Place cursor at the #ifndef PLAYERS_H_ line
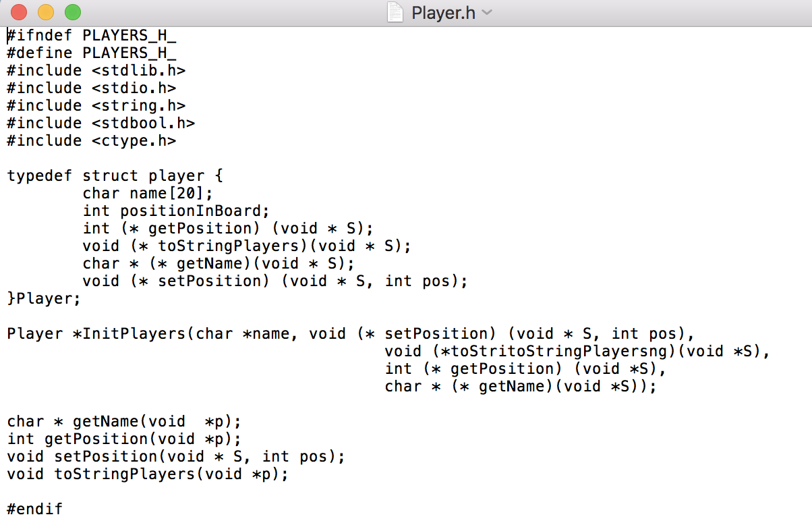 coord(92,35)
